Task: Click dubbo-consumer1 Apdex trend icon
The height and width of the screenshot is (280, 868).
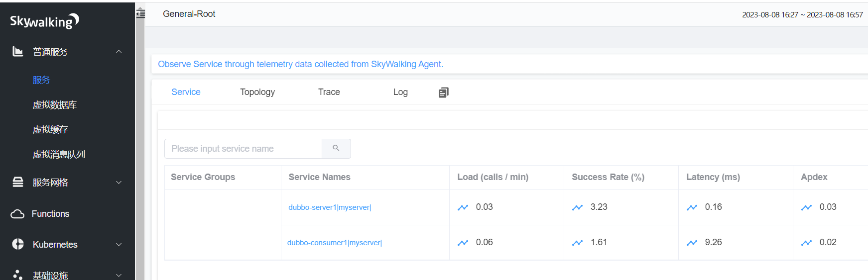Action: pos(806,243)
